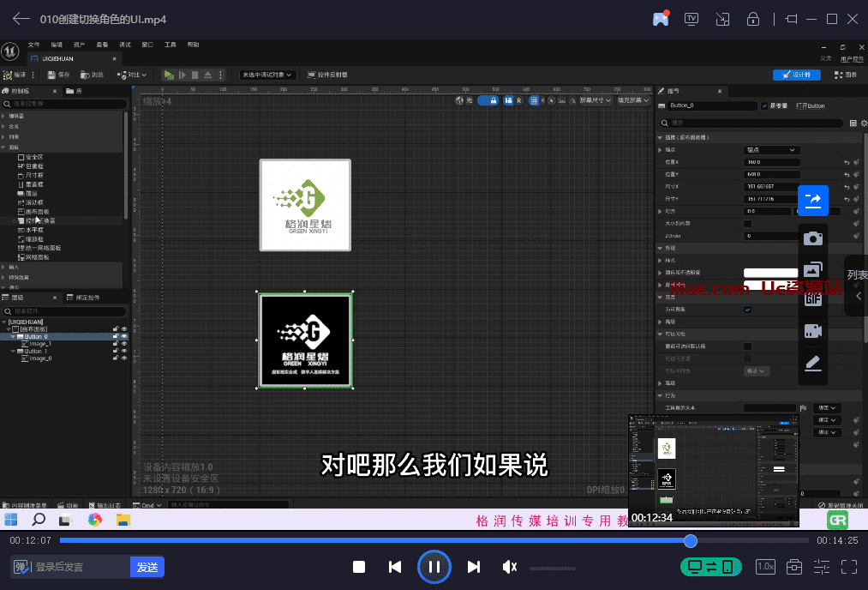Switch to the 绑定控件 tab
The width and height of the screenshot is (868, 590).
(x=87, y=299)
